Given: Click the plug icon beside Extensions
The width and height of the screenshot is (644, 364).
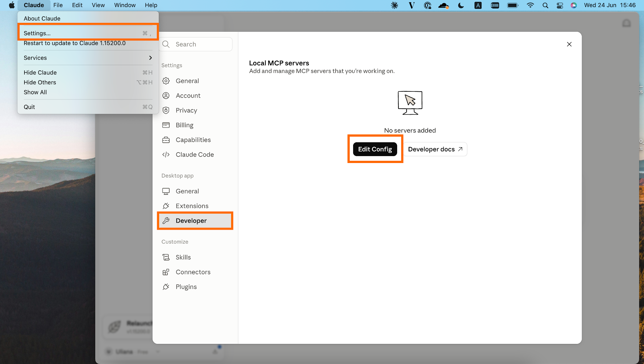Looking at the screenshot, I should (x=166, y=206).
